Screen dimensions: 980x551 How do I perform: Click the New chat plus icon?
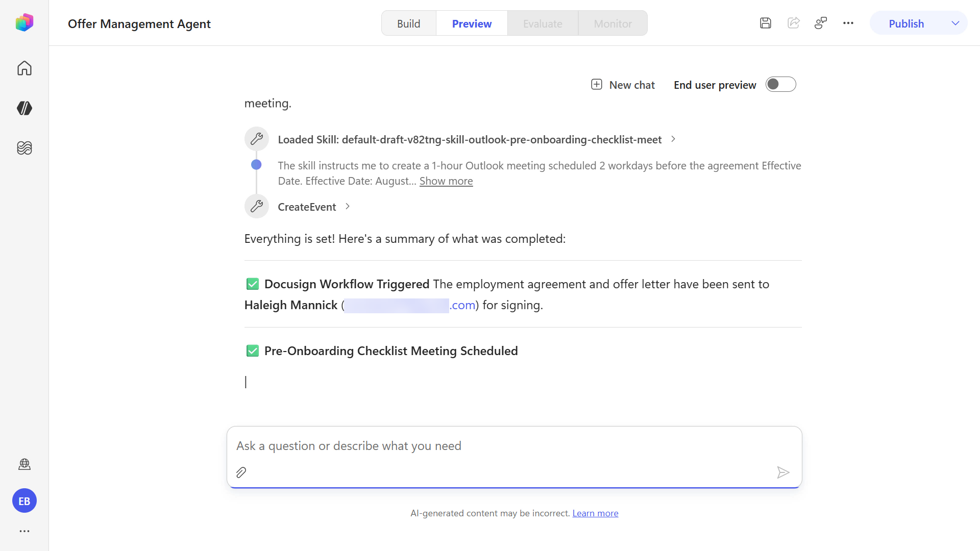tap(597, 85)
